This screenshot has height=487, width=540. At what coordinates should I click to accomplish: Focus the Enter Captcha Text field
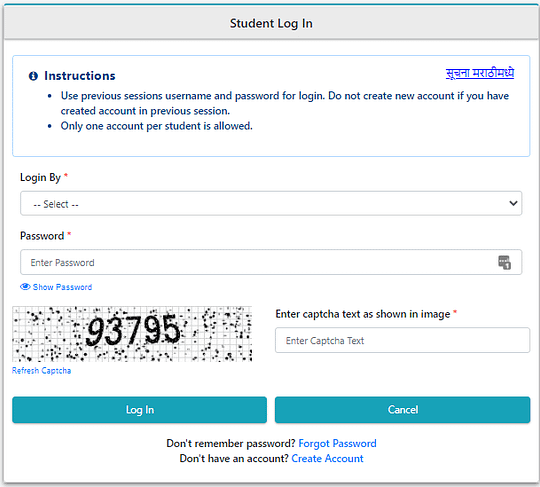click(x=402, y=340)
